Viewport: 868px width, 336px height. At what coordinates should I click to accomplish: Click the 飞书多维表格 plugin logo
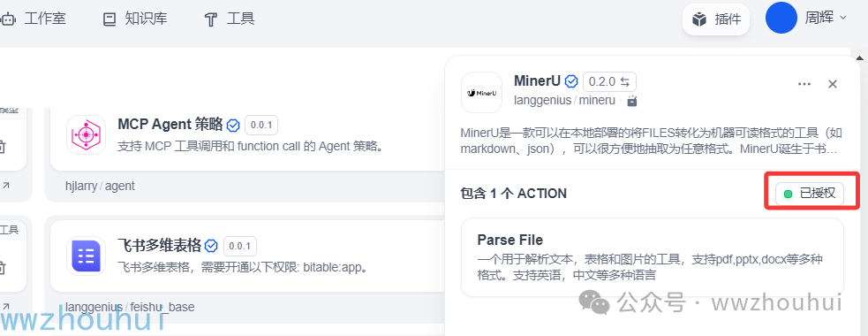[86, 256]
